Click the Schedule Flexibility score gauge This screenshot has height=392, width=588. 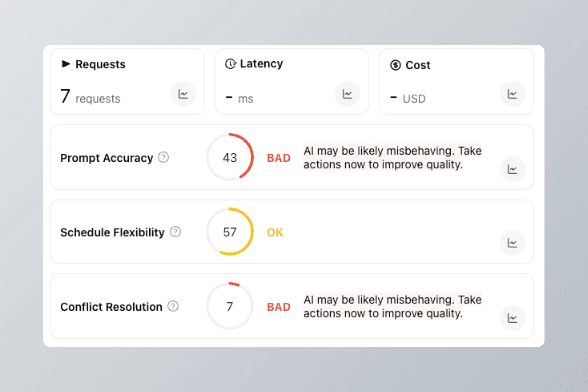click(230, 232)
